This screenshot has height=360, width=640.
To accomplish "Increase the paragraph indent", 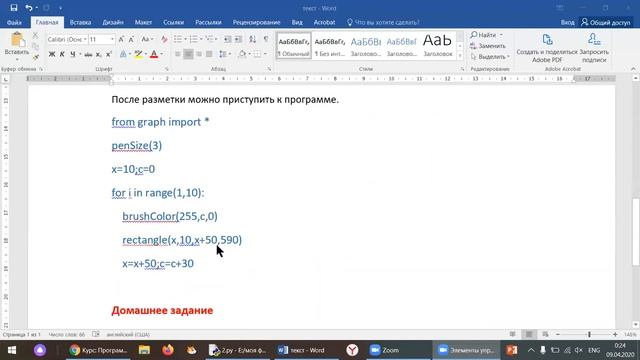I will click(238, 39).
